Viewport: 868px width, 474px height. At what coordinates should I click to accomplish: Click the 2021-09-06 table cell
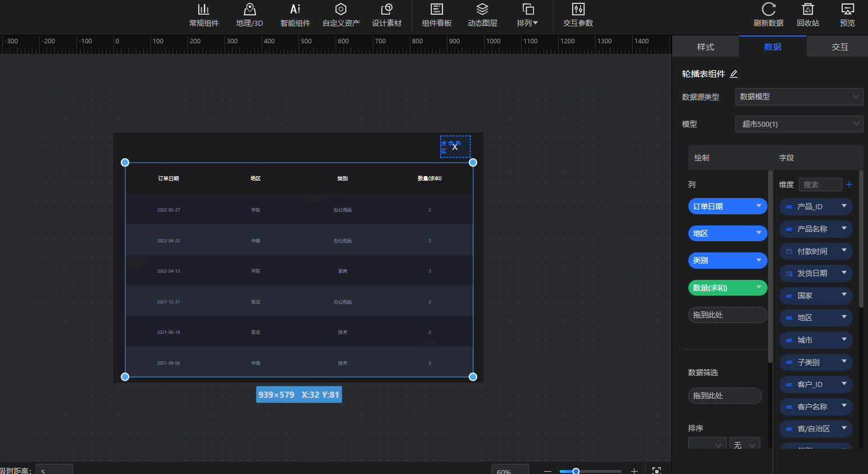tap(168, 363)
